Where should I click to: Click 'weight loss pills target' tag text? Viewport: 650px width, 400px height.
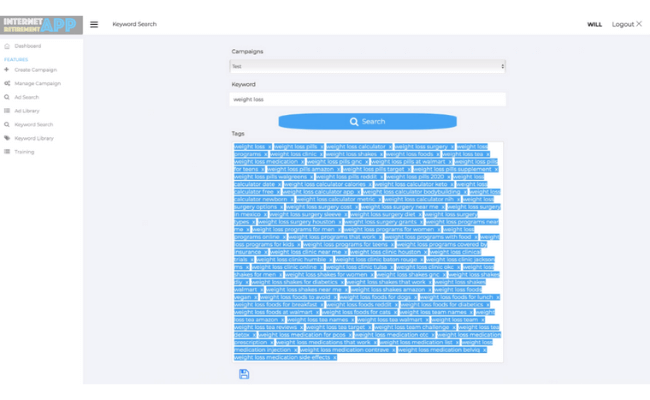click(x=374, y=169)
